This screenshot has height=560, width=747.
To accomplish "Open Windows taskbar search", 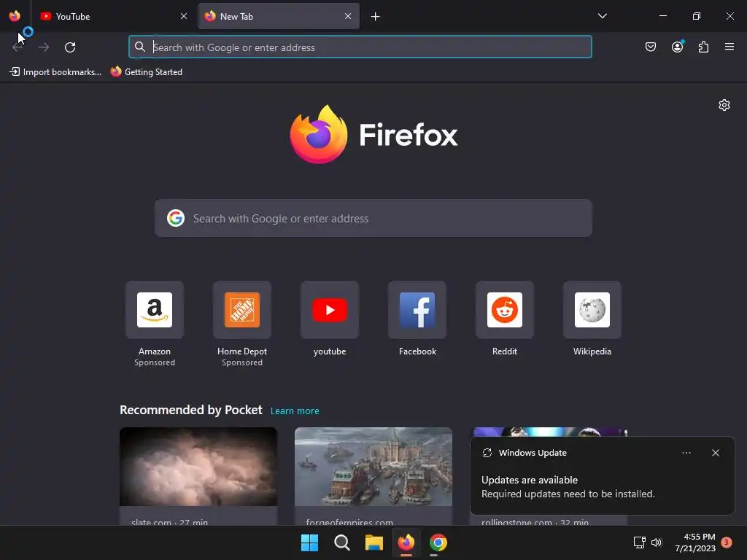I will [x=342, y=542].
